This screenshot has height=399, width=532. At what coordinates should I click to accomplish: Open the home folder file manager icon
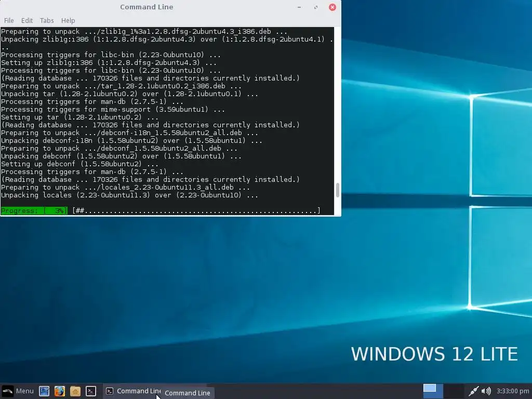(x=75, y=391)
